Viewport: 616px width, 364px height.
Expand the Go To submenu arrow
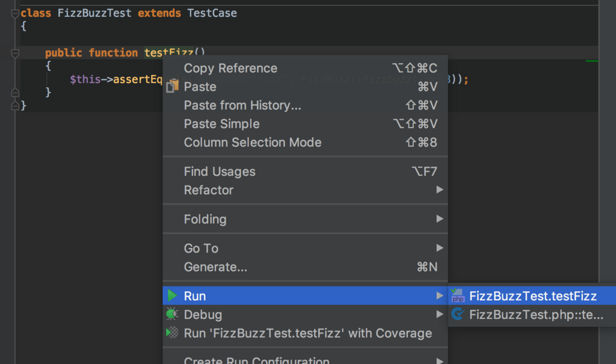[440, 248]
